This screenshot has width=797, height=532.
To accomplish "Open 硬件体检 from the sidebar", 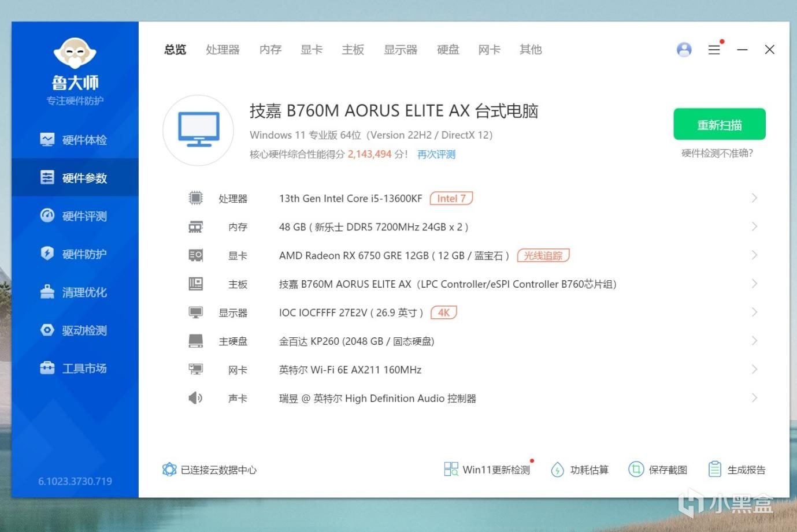I will tap(75, 140).
